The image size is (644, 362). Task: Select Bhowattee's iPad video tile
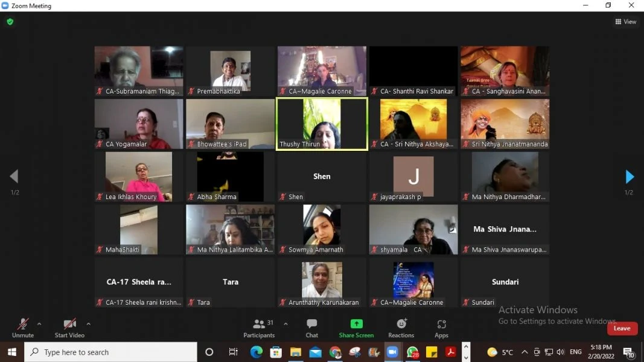click(231, 124)
